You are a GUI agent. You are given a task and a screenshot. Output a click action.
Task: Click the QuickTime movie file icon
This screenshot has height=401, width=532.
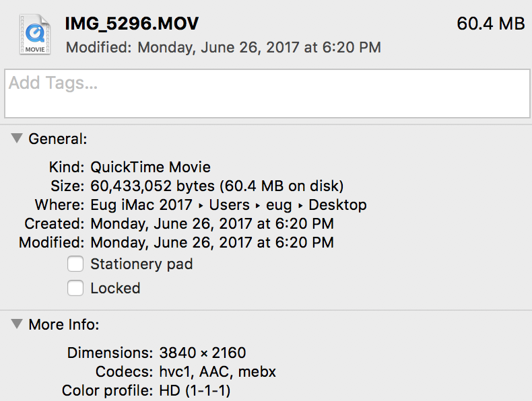34,34
